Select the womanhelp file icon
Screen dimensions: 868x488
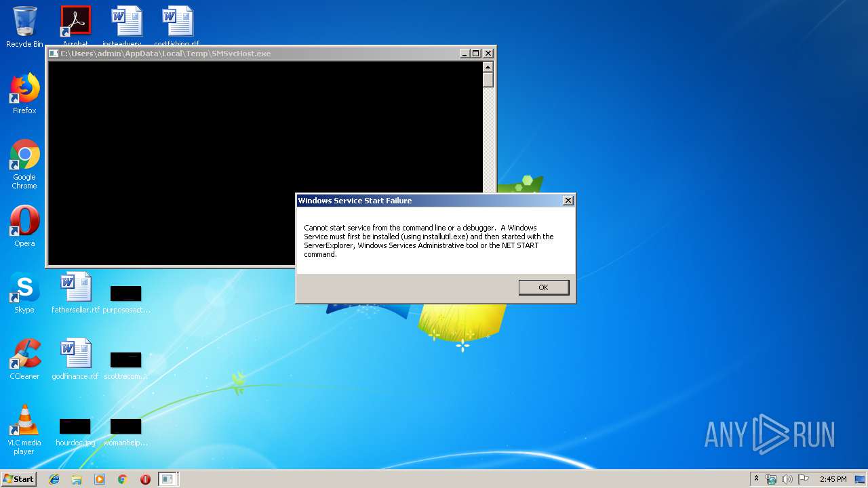(x=126, y=432)
